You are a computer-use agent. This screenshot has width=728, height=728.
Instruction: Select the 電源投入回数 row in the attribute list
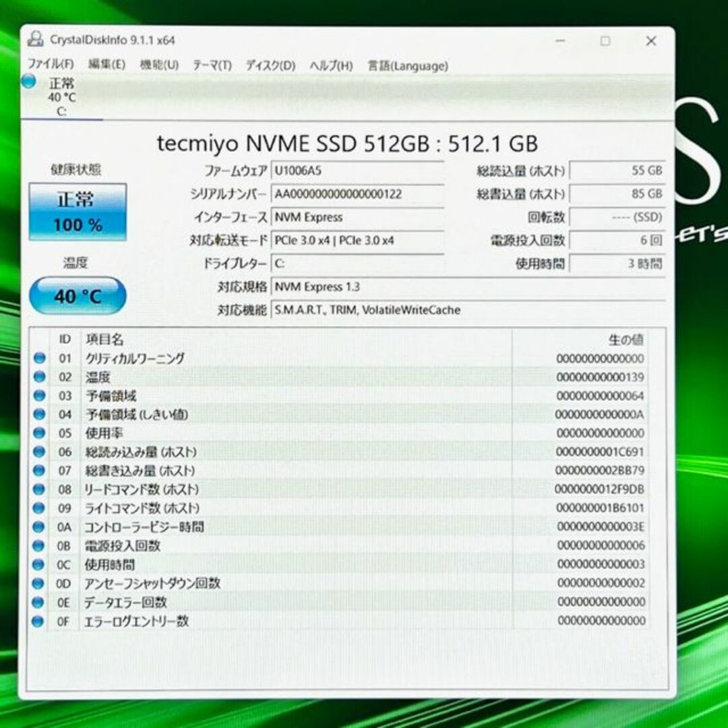(339, 545)
